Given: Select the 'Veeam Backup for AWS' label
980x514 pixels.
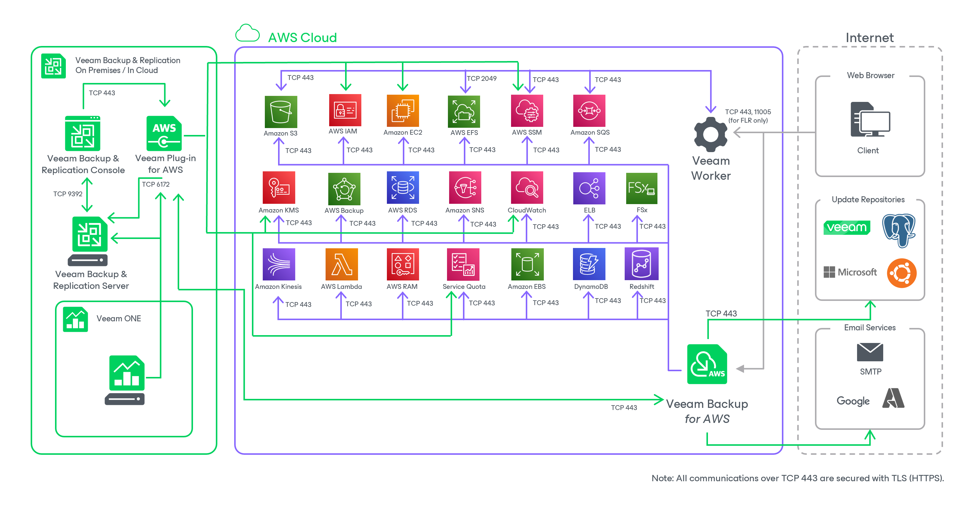Looking at the screenshot, I should (707, 411).
